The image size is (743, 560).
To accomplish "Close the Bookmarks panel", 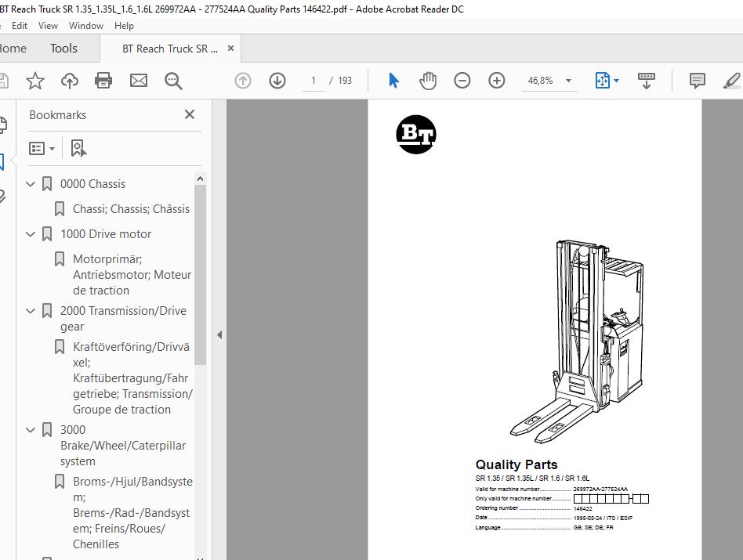I will [x=190, y=114].
